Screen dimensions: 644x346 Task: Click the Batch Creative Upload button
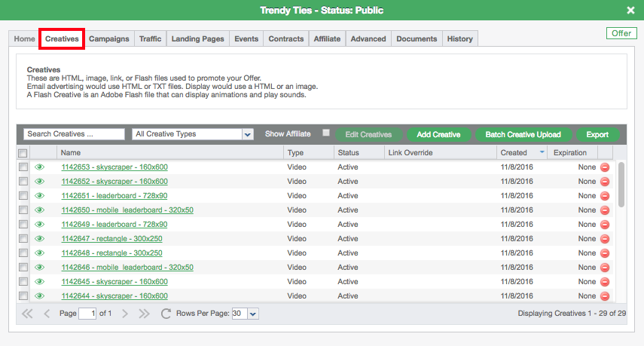click(523, 134)
